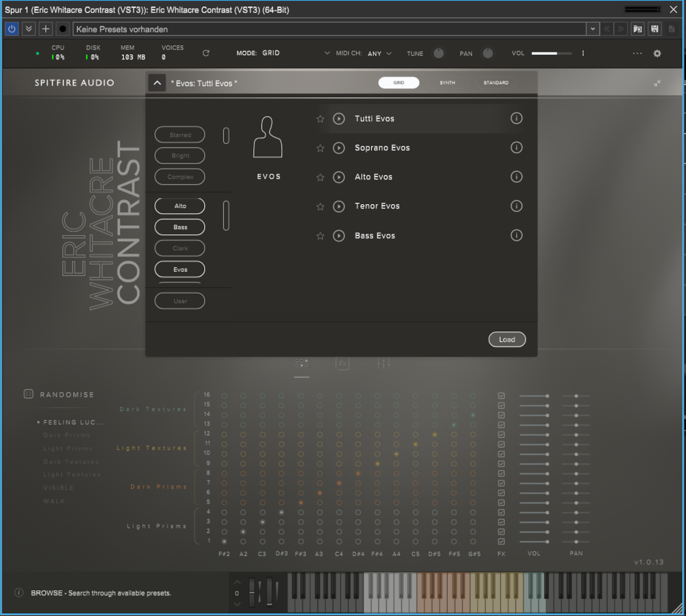This screenshot has width=686, height=616.
Task: Click the PAN knob in header
Action: (x=488, y=53)
